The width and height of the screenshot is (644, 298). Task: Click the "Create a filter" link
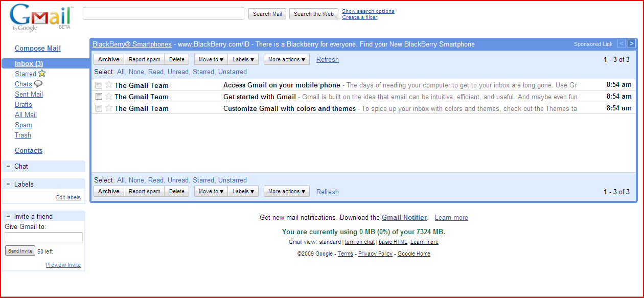pos(360,17)
